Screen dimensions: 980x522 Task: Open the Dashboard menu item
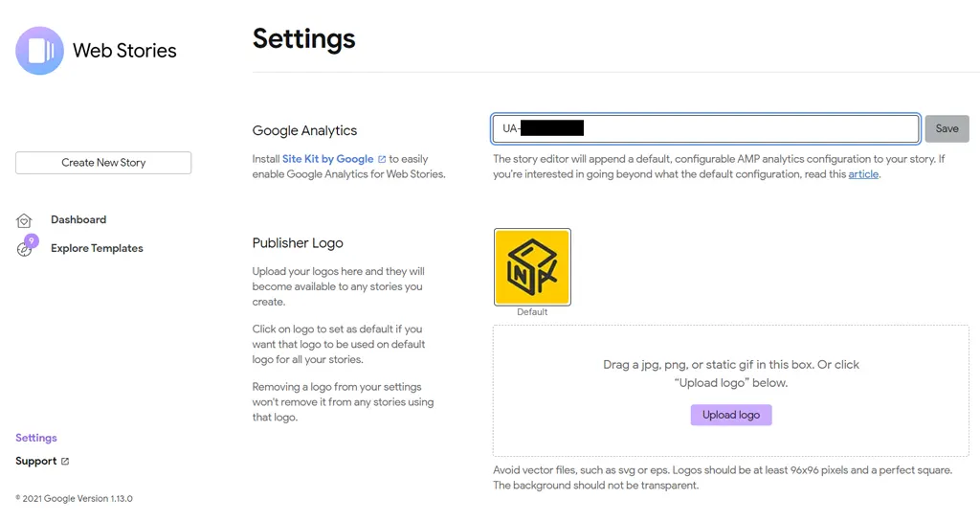[x=78, y=219]
